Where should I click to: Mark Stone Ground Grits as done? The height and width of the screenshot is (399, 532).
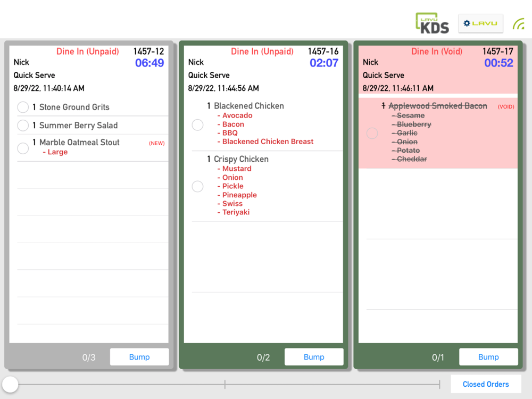click(x=23, y=107)
